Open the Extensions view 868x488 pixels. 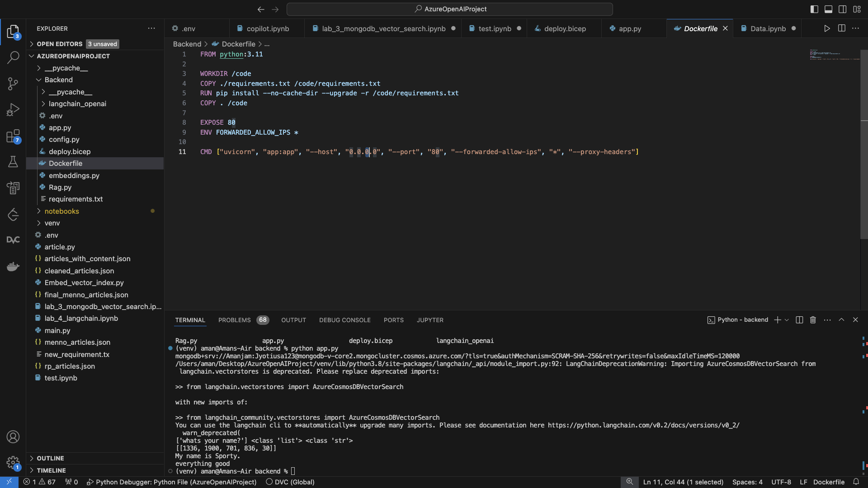13,136
